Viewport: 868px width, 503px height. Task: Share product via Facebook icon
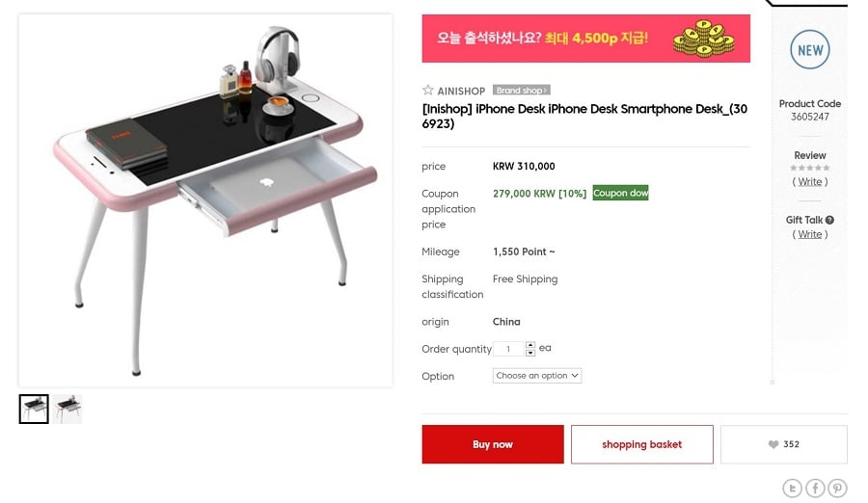click(815, 488)
